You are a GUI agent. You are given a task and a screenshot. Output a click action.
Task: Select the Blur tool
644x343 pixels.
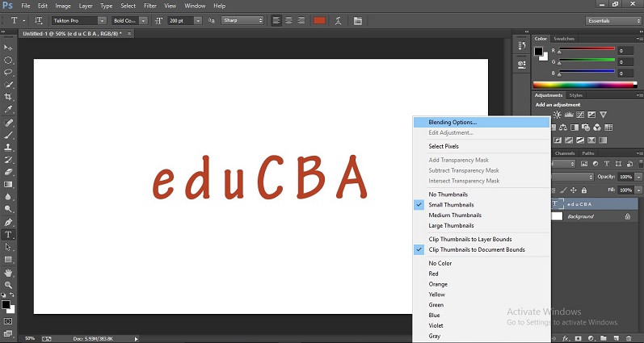(8, 197)
